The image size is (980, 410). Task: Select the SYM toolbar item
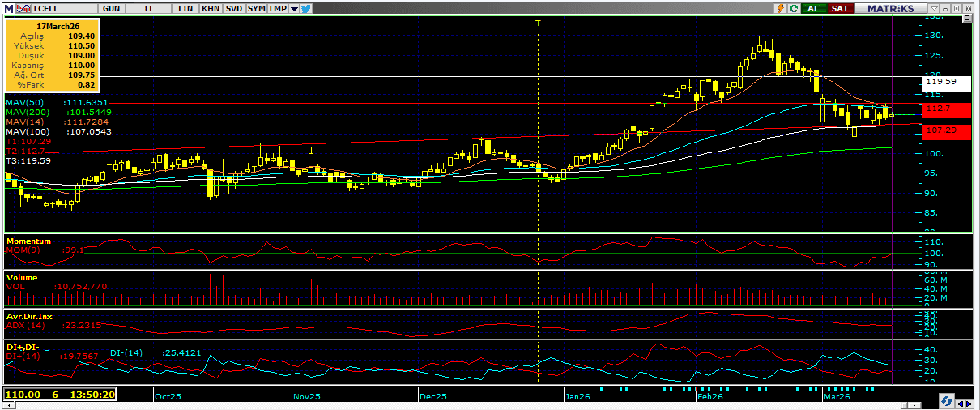(256, 8)
